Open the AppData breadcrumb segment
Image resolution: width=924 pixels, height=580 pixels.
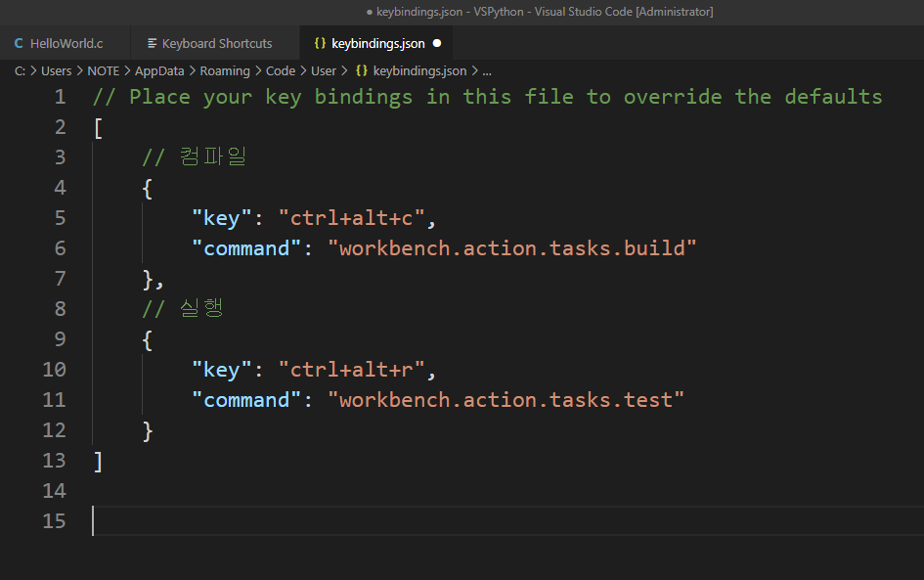159,70
